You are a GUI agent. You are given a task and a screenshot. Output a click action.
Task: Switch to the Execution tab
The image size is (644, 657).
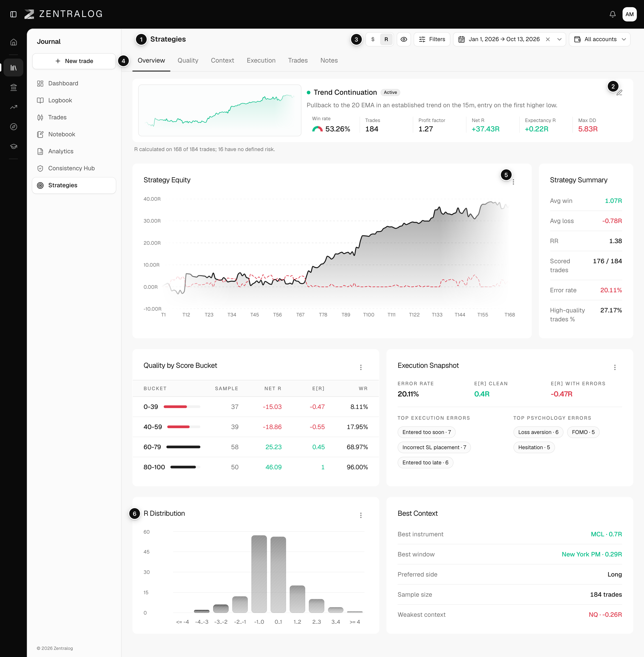pos(261,61)
